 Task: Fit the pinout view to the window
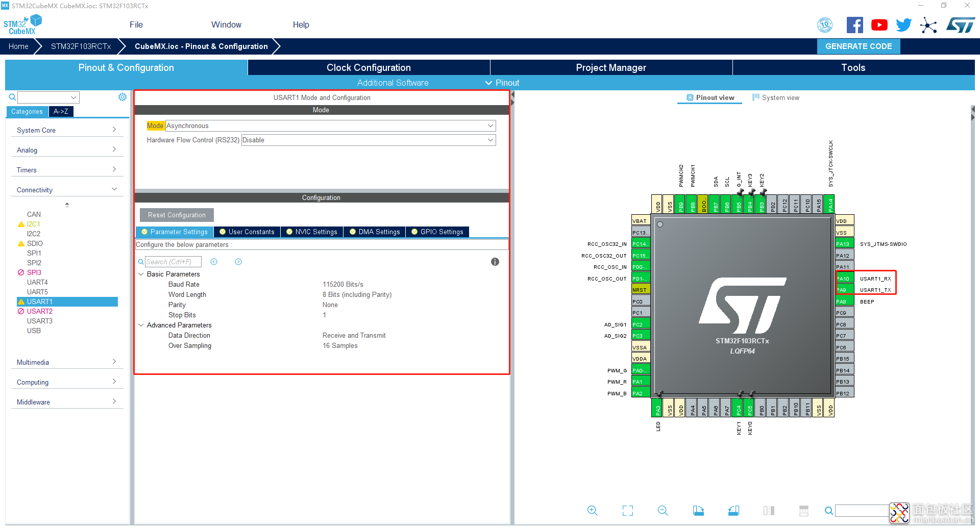pyautogui.click(x=628, y=511)
